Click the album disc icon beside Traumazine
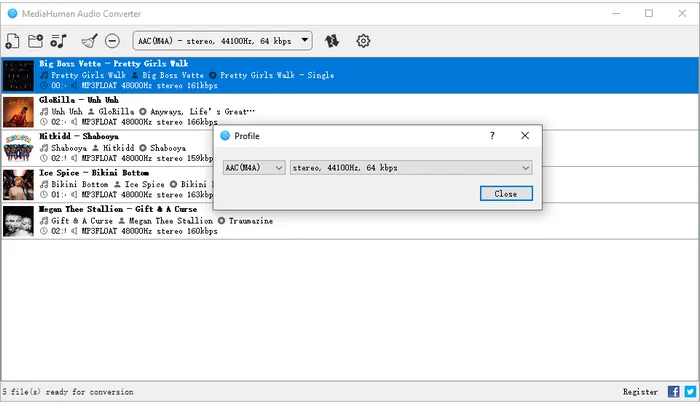The width and height of the screenshot is (700, 407). pos(221,220)
